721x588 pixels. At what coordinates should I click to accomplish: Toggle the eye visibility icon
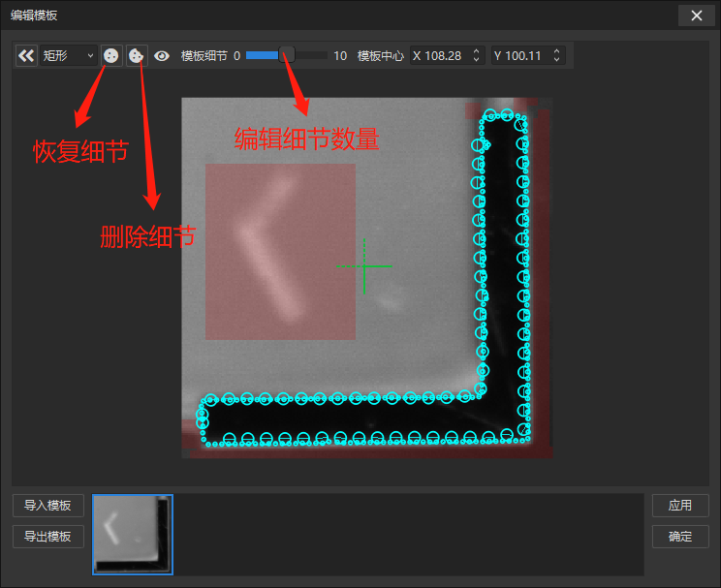pos(162,56)
